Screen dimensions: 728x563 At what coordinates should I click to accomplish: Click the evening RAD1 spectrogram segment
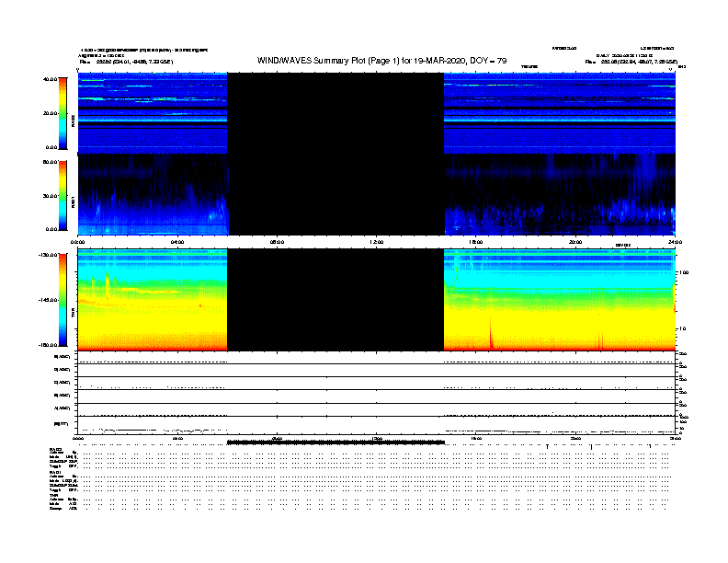(560, 194)
